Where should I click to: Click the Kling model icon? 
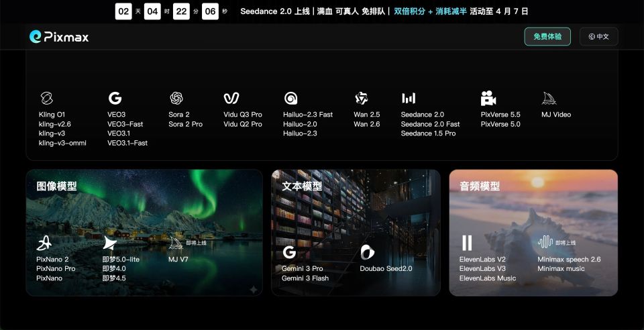click(x=47, y=98)
